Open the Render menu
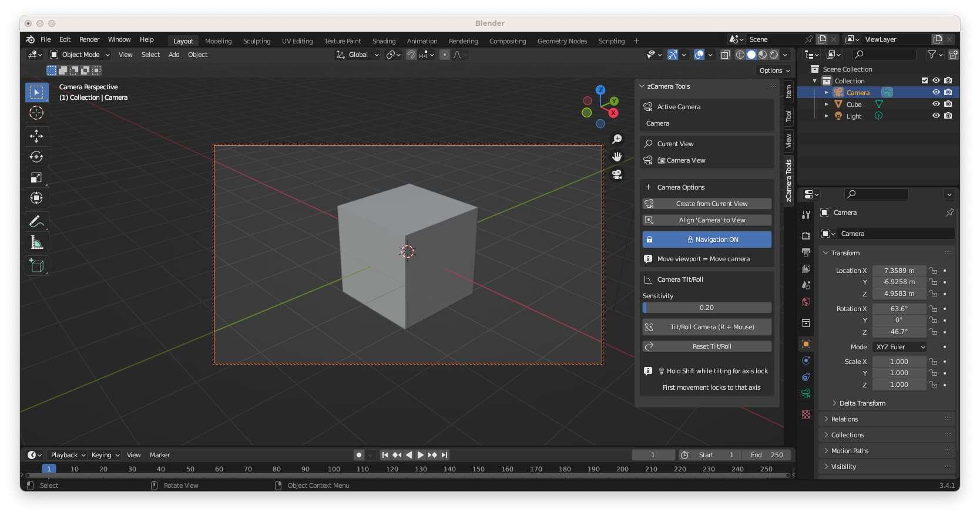 89,39
